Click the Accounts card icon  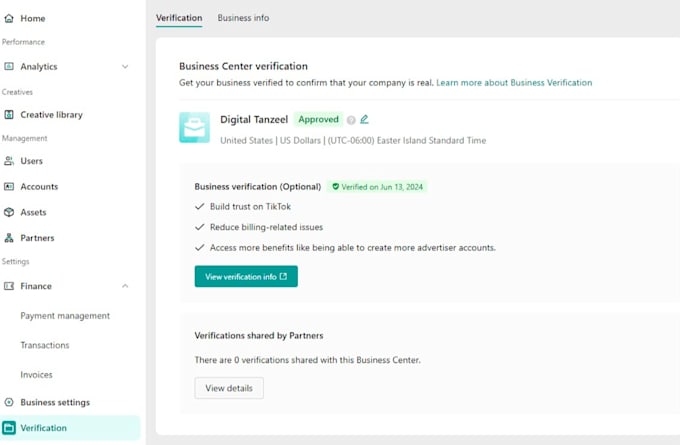click(x=9, y=187)
